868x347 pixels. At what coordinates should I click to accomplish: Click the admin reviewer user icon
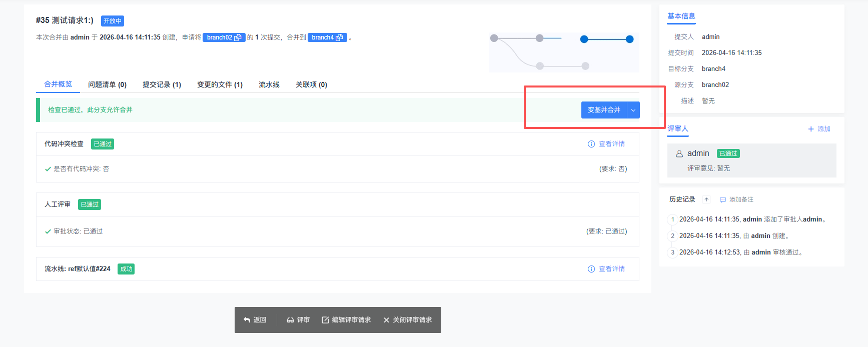click(679, 154)
